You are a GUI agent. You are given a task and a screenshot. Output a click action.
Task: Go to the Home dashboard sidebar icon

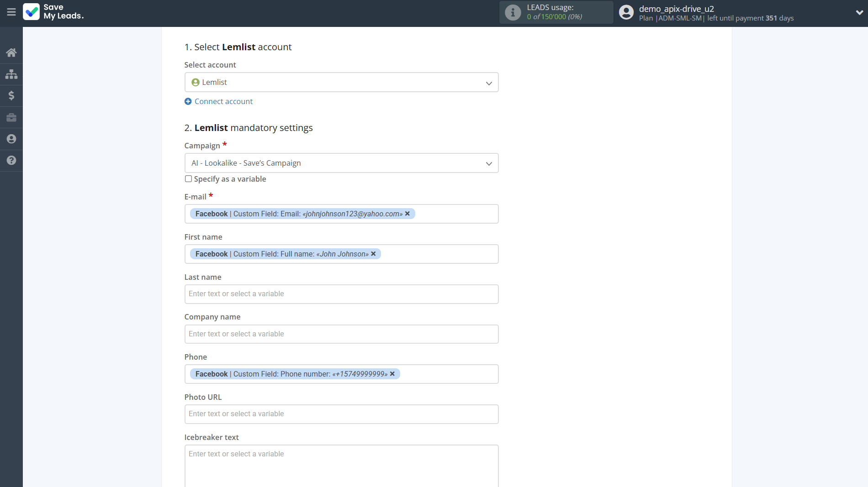point(11,52)
